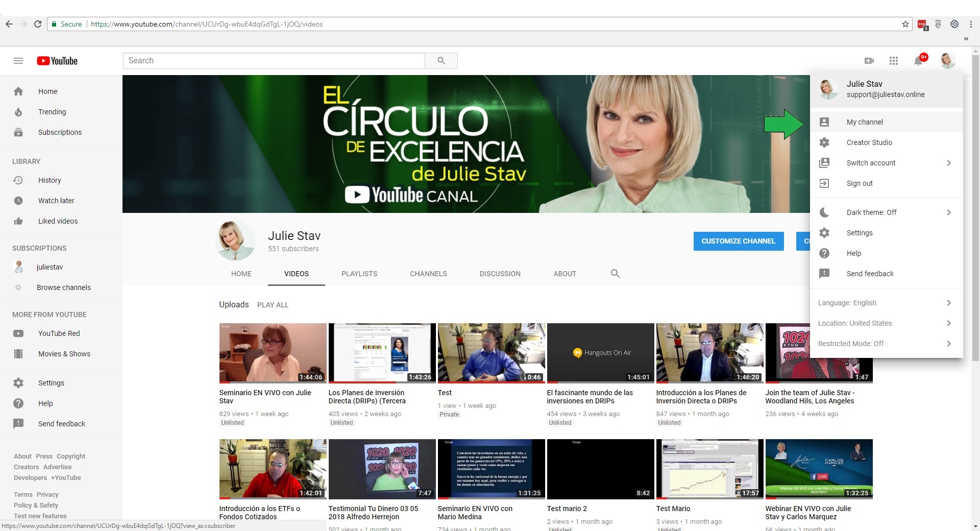Open the hamburger guide menu icon
The height and width of the screenshot is (531, 980).
coord(18,61)
